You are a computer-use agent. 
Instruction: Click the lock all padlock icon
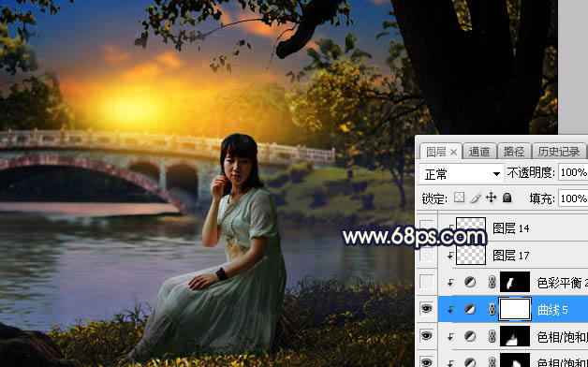pyautogui.click(x=507, y=198)
